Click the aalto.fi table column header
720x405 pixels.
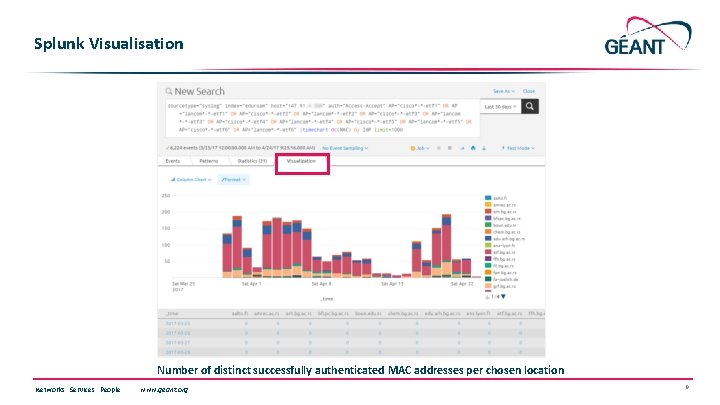tap(240, 314)
